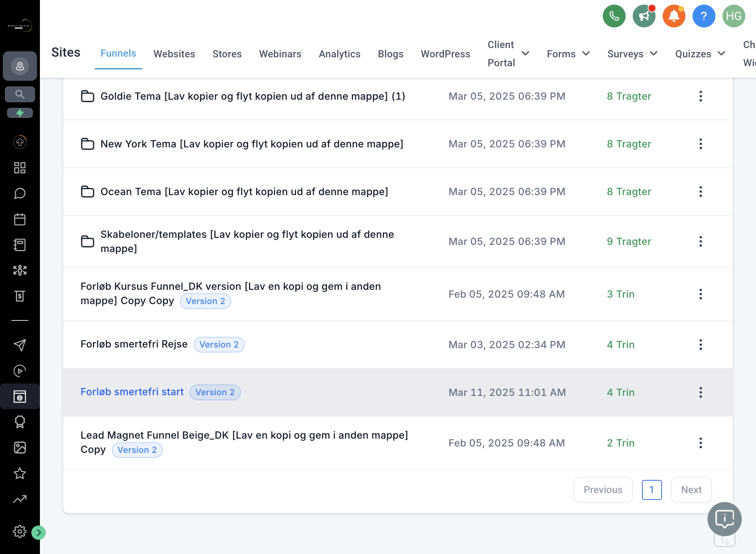Open the settings gear icon

20,532
